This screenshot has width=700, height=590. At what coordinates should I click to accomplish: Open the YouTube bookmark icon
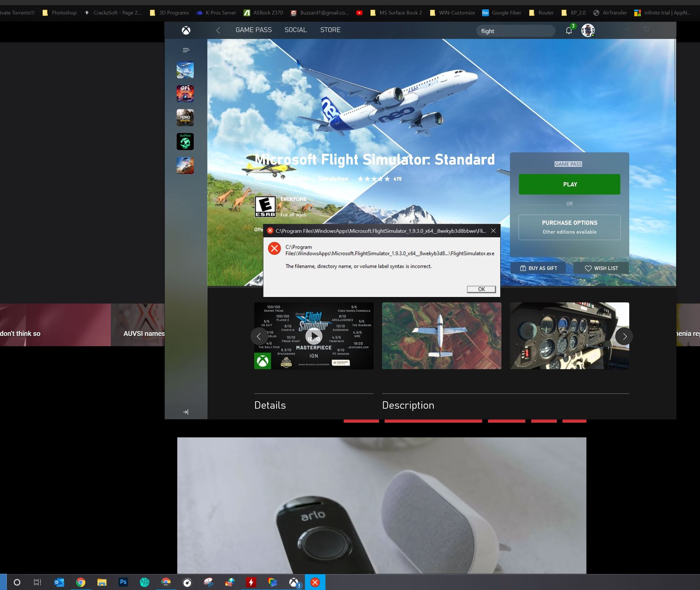359,13
